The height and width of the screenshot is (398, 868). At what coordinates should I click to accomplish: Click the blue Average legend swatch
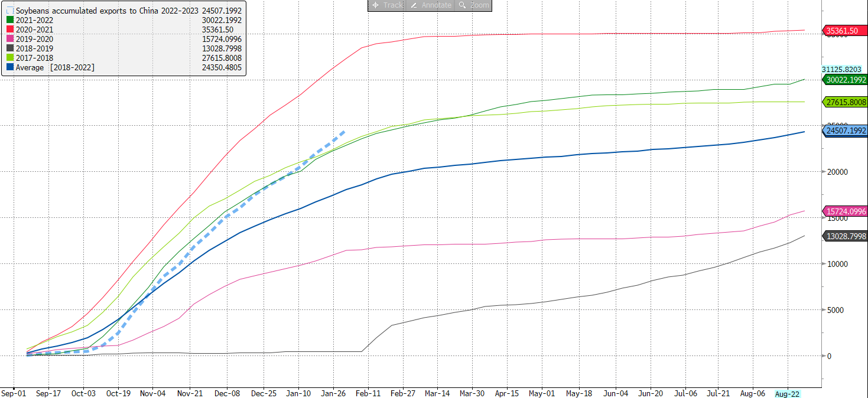[x=10, y=67]
